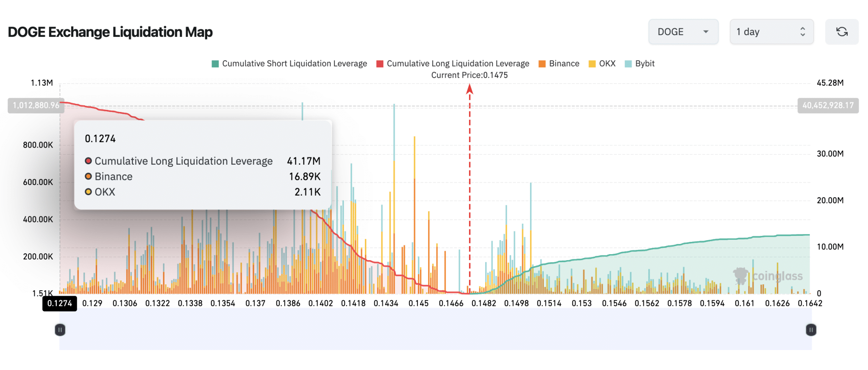The height and width of the screenshot is (370, 868).
Task: Click the light blue Bybit legend swatch
Action: [x=629, y=64]
